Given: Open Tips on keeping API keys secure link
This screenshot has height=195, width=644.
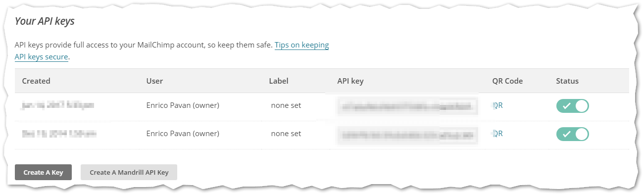Looking at the screenshot, I should pos(172,51).
